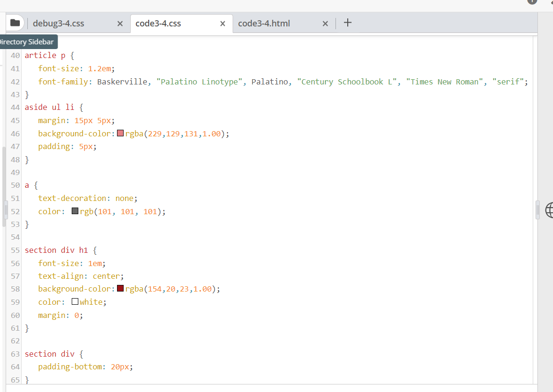Close the code3-4.html tab
The width and height of the screenshot is (553, 392).
[325, 23]
